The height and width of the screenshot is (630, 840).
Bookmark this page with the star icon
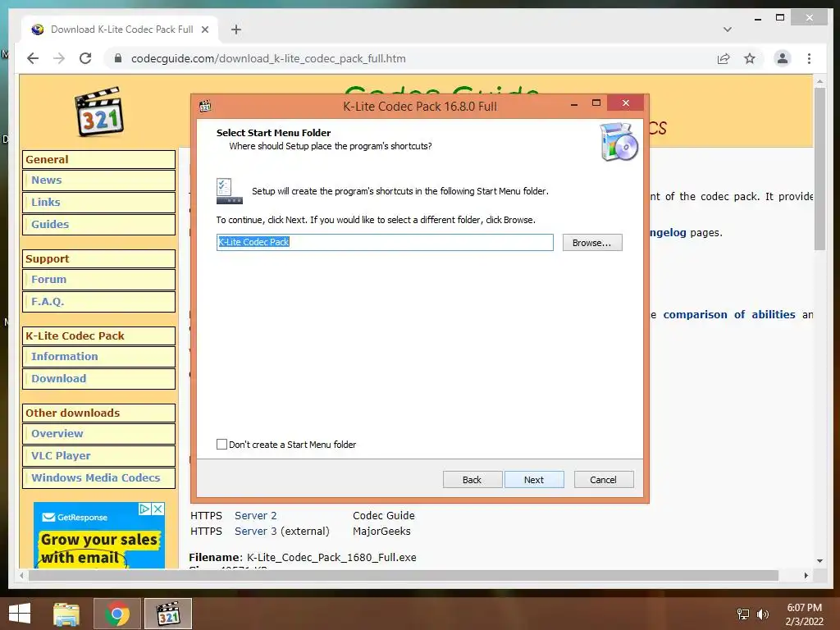point(750,59)
